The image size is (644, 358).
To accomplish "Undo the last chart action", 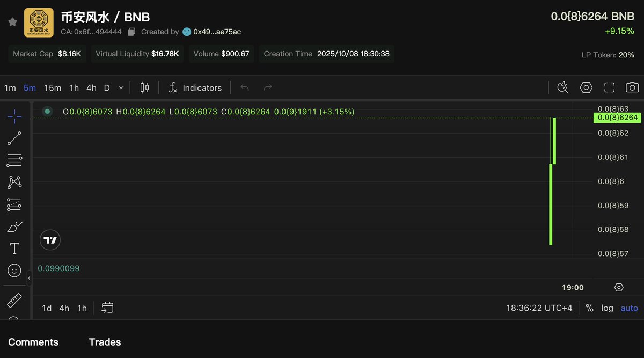I will (x=245, y=87).
